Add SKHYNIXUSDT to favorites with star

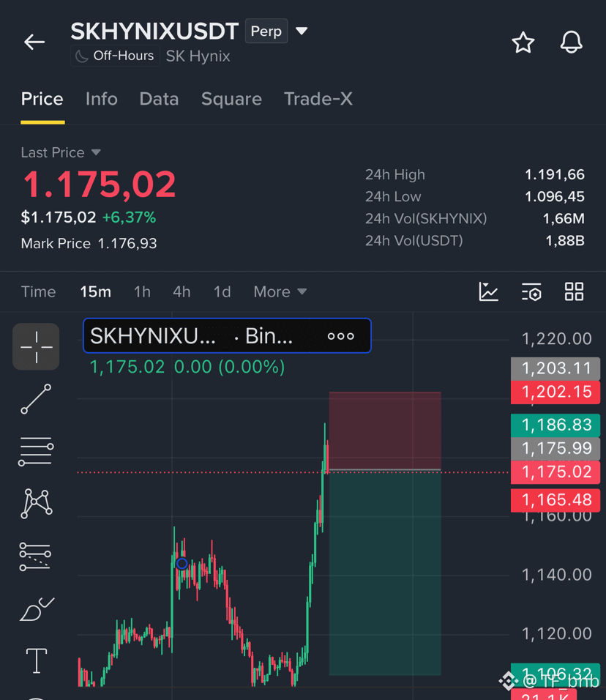tap(523, 42)
